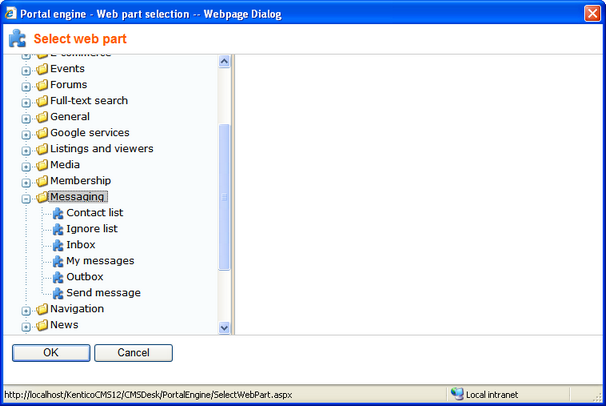Click the Inbox web part puzzle icon
The width and height of the screenshot is (606, 406).
pyautogui.click(x=58, y=245)
